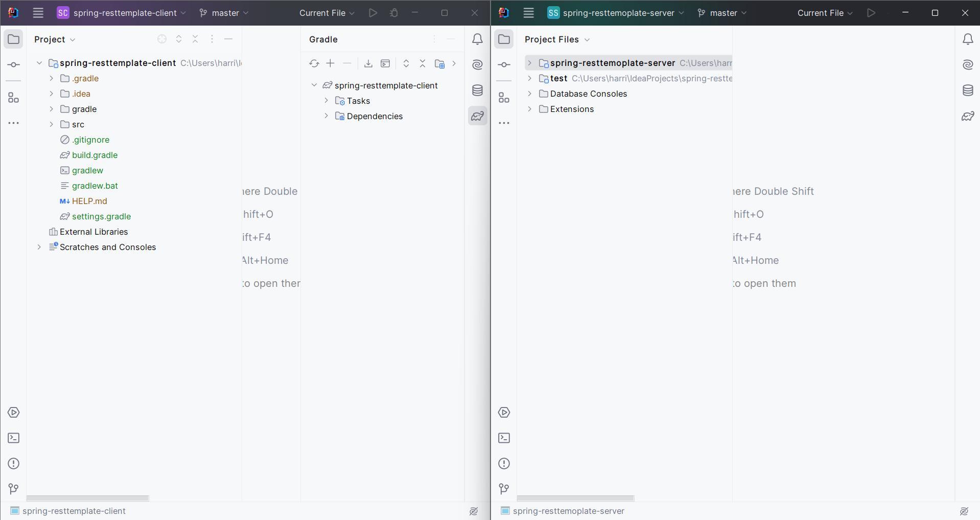The width and height of the screenshot is (980, 520).
Task: Hide the client Project panel
Action: [x=228, y=39]
